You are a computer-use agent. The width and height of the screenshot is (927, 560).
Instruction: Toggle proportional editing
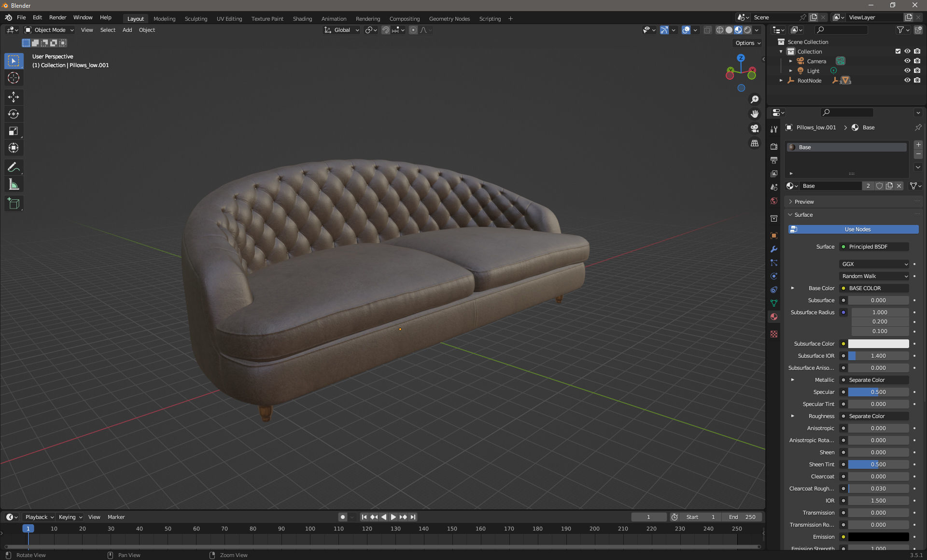(x=413, y=30)
